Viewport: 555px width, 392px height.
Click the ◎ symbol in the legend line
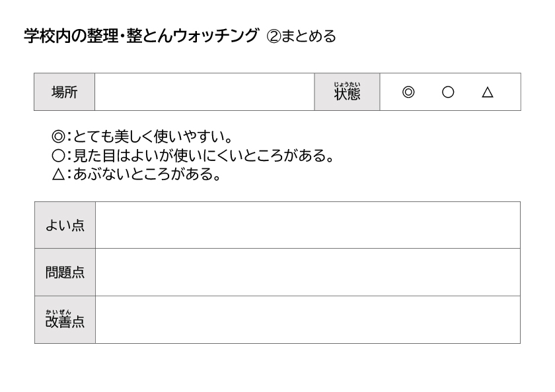(58, 137)
